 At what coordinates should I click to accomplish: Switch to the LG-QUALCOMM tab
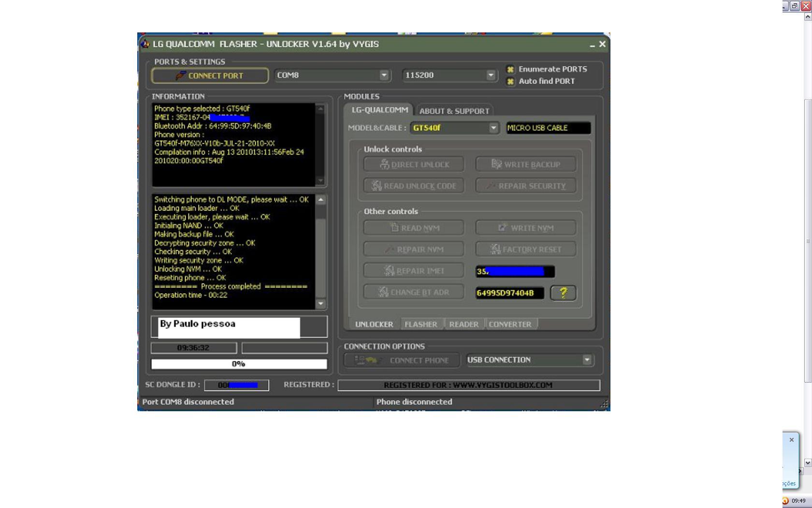(379, 110)
